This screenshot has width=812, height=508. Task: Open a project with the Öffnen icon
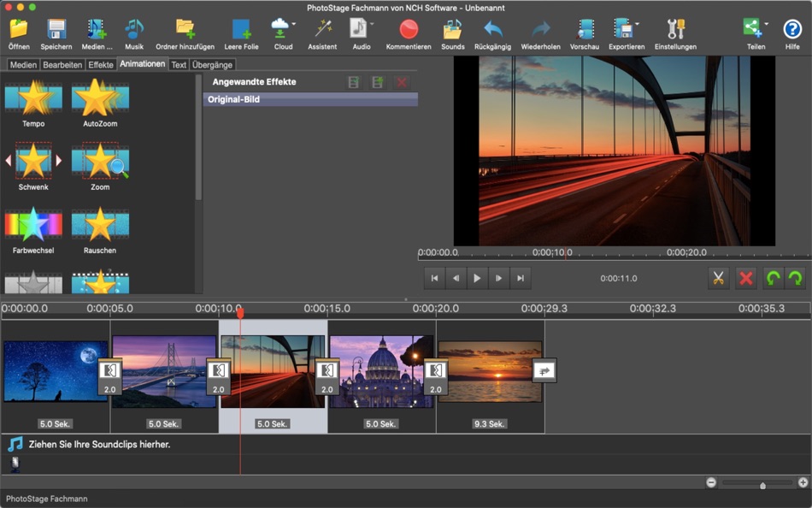19,34
